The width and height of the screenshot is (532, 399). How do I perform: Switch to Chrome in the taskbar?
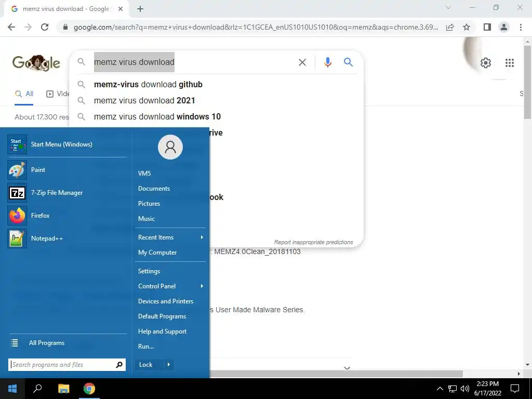tap(89, 389)
